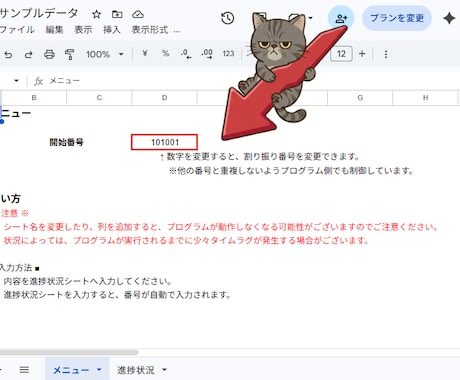The width and height of the screenshot is (460, 380).
Task: Open the 挿入 menu
Action: pos(112,30)
